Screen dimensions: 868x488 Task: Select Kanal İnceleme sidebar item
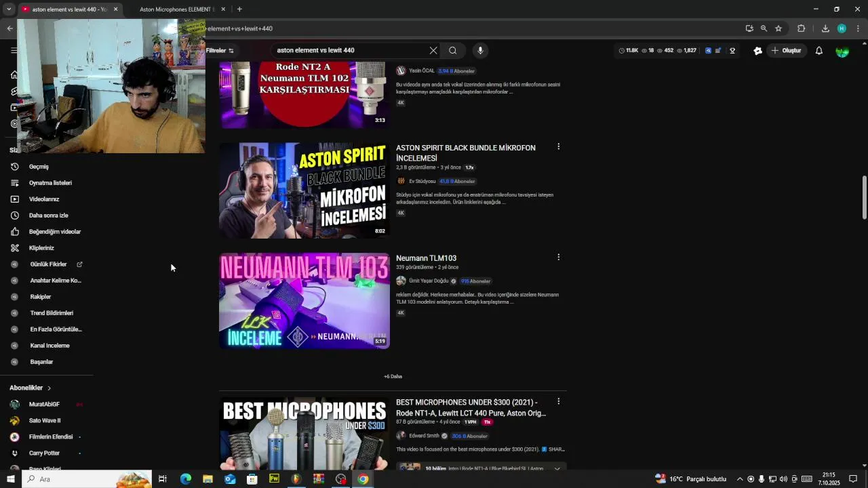coord(50,346)
